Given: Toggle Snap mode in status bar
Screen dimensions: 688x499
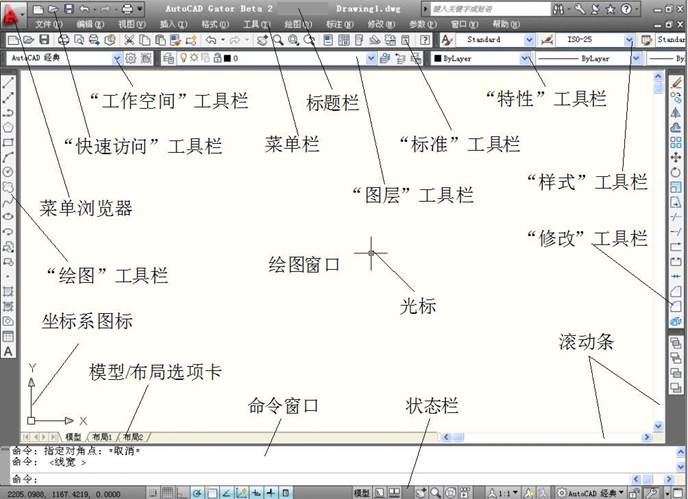Looking at the screenshot, I should (x=153, y=493).
